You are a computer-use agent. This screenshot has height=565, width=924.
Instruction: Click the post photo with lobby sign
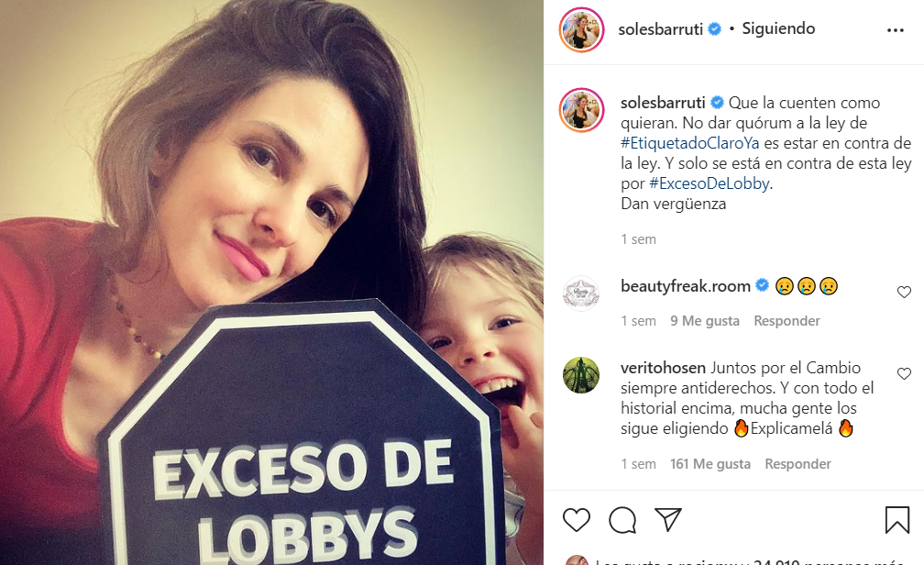[x=271, y=282]
